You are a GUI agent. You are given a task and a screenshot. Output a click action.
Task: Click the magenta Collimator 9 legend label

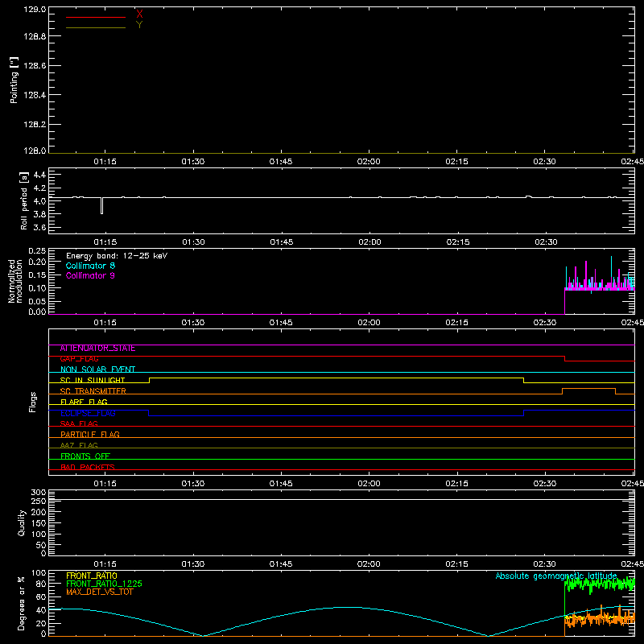point(90,275)
